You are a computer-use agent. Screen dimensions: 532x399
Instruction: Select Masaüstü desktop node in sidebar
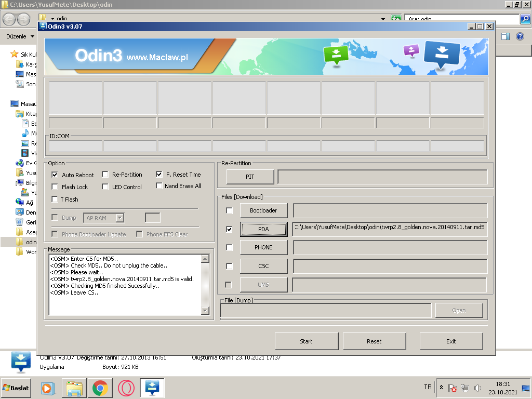23,104
